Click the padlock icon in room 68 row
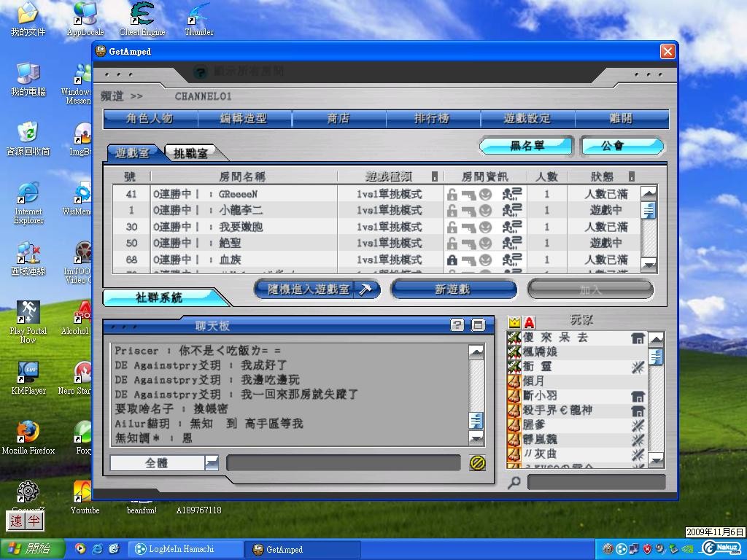747x560 pixels. 452,260
